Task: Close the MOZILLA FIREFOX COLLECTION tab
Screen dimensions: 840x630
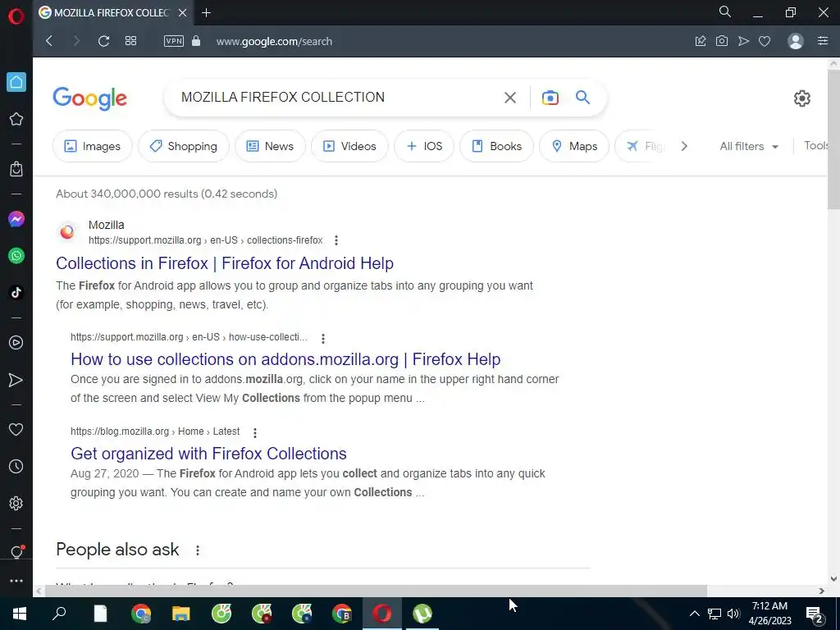Action: tap(183, 13)
